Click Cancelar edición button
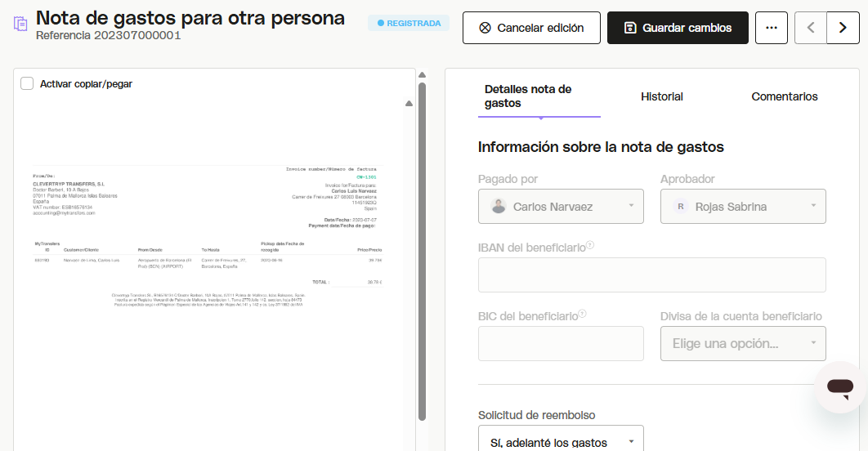The height and width of the screenshot is (451, 868). (531, 28)
